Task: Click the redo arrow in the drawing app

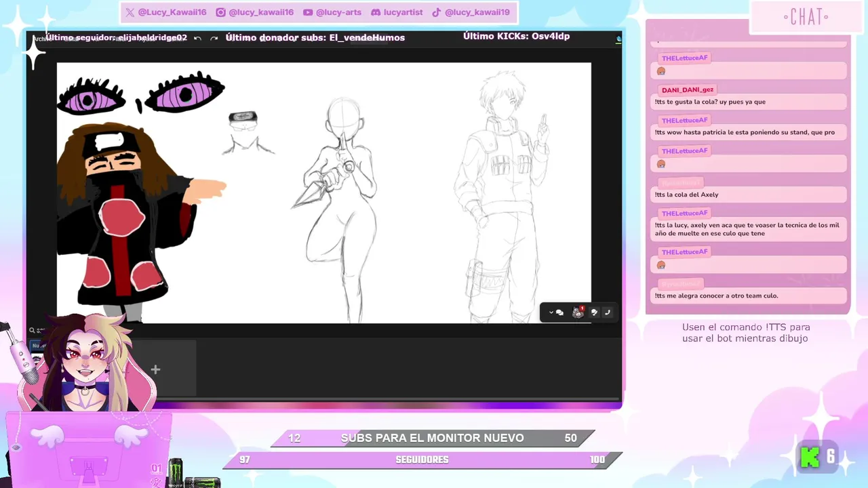Action: (214, 39)
